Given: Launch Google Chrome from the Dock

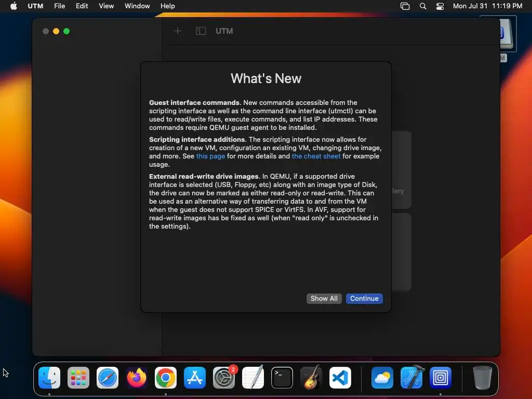Looking at the screenshot, I should point(166,377).
